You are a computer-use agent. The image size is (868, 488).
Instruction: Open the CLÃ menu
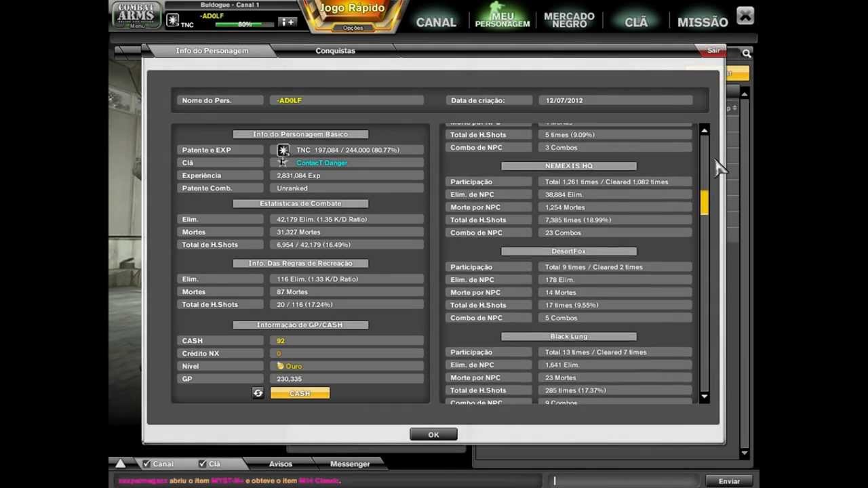tap(636, 22)
